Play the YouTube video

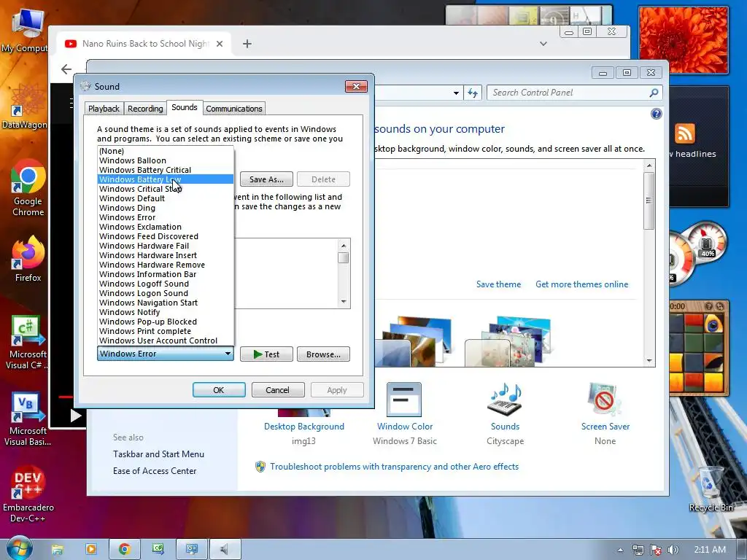76,416
